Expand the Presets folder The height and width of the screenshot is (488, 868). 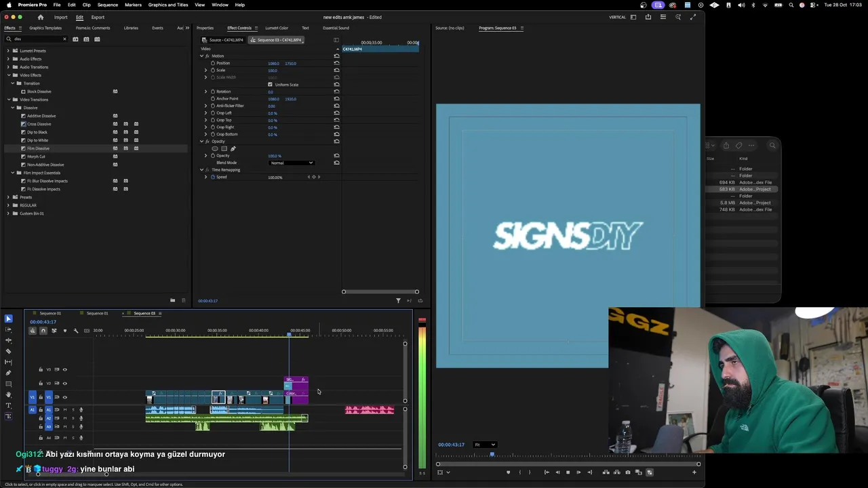coord(8,197)
